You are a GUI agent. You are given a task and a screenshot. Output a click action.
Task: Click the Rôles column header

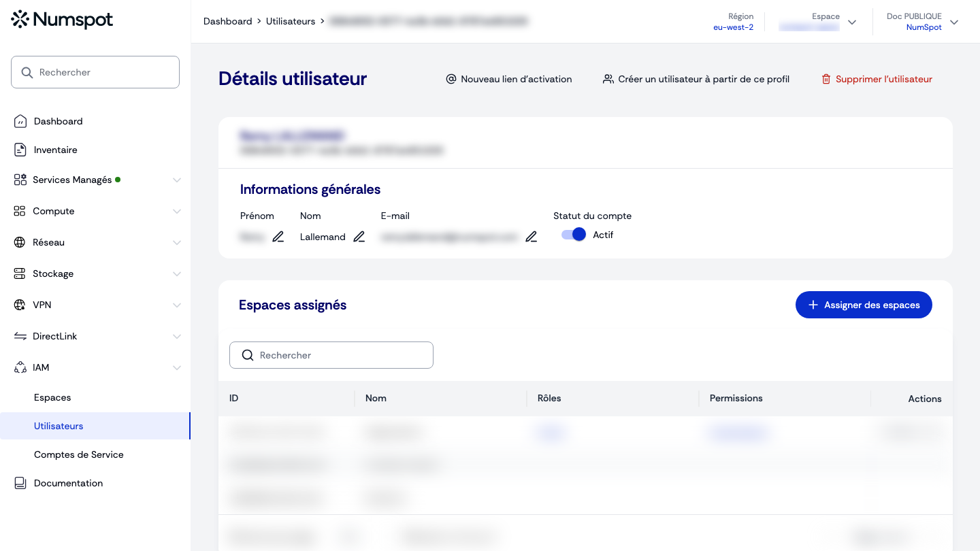[549, 398]
